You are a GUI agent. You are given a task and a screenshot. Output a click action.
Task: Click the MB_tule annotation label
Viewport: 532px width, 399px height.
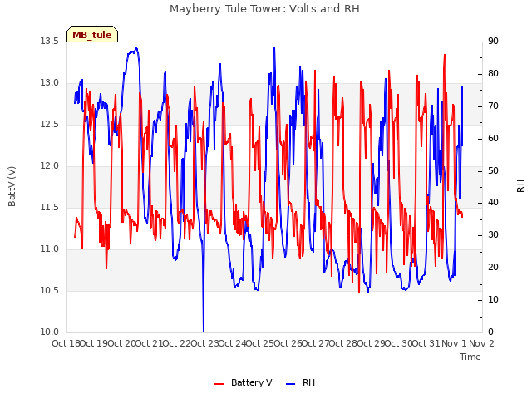92,34
